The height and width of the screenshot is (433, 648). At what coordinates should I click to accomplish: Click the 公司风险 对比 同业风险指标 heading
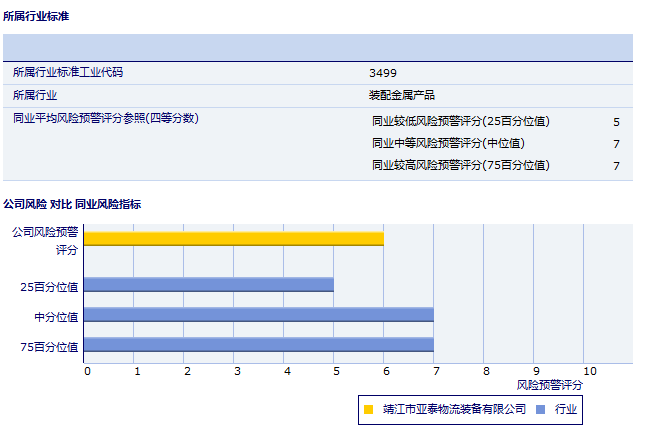click(x=72, y=204)
